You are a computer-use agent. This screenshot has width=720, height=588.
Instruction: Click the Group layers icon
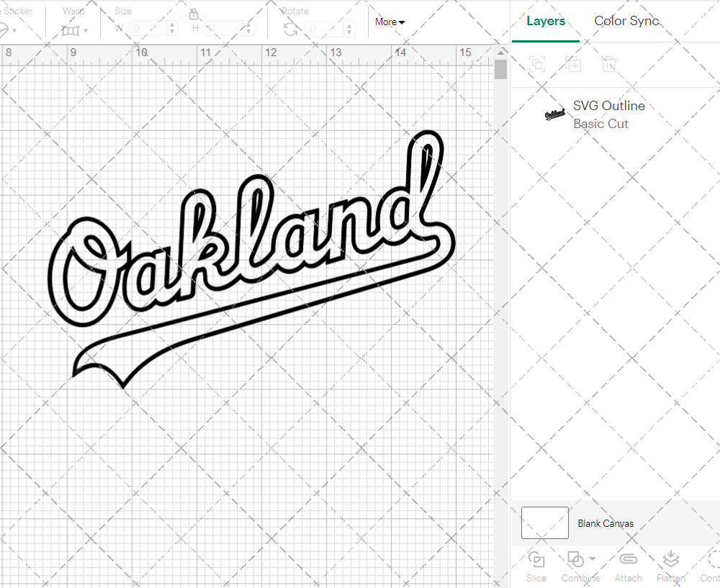click(537, 64)
